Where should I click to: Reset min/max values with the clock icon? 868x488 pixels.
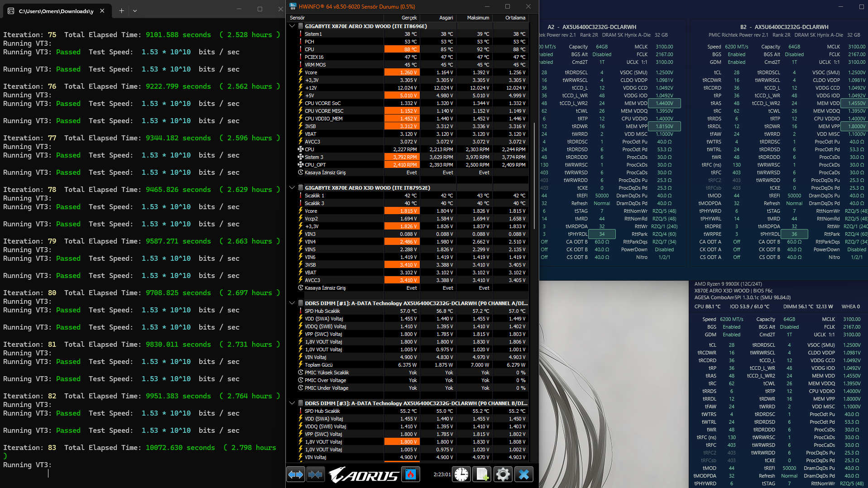point(461,474)
